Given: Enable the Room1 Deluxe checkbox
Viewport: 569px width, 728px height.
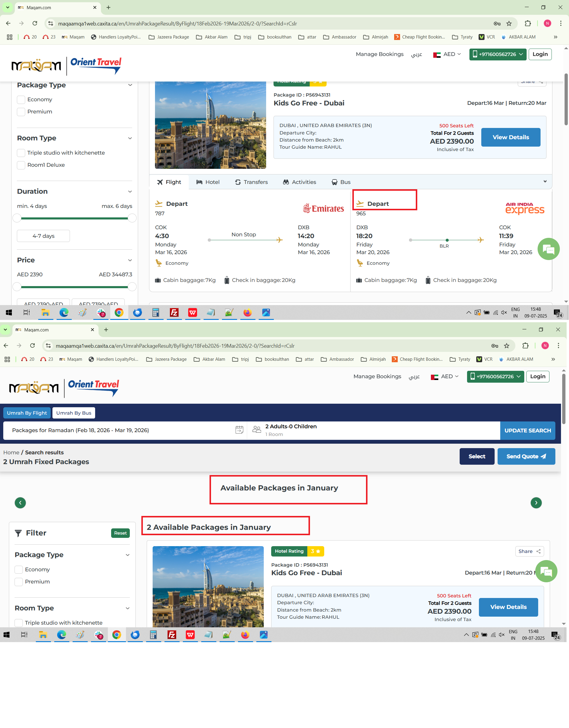Looking at the screenshot, I should pyautogui.click(x=21, y=165).
